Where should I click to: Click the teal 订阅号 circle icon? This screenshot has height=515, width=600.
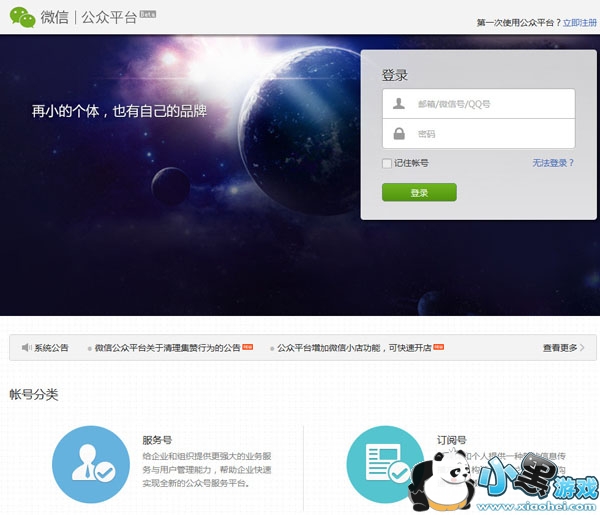click(383, 464)
